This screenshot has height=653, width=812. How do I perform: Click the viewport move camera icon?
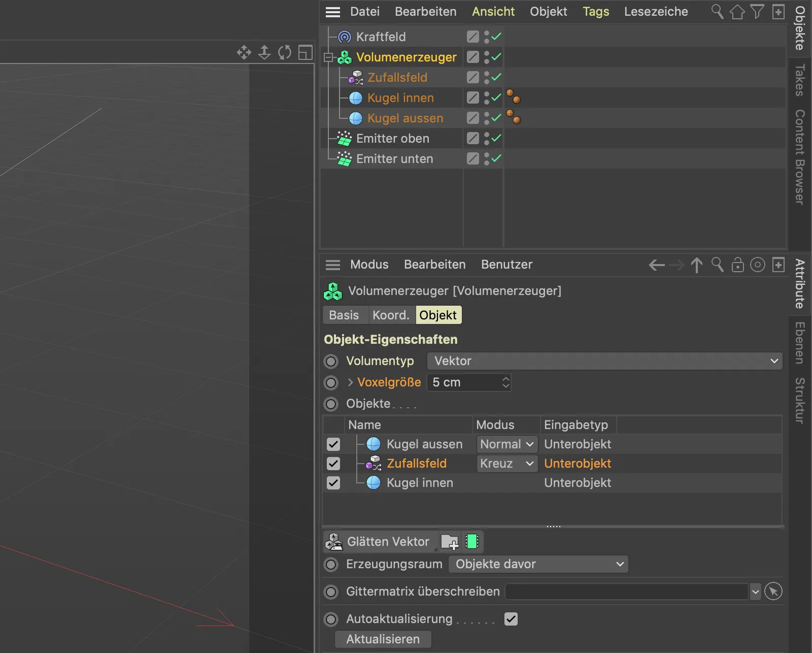click(244, 52)
